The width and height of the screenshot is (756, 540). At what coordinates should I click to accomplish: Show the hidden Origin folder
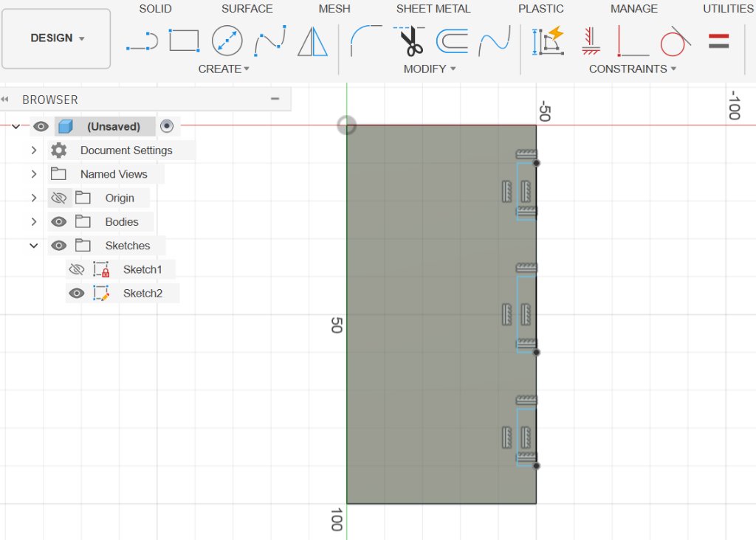pos(59,198)
